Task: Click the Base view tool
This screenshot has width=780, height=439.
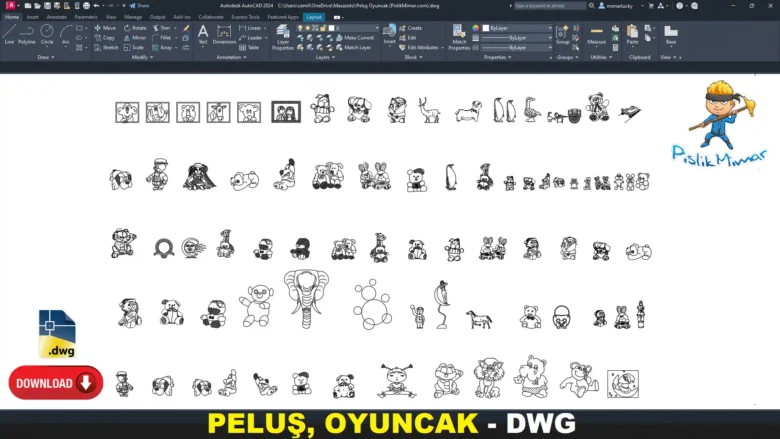Action: coord(671,35)
